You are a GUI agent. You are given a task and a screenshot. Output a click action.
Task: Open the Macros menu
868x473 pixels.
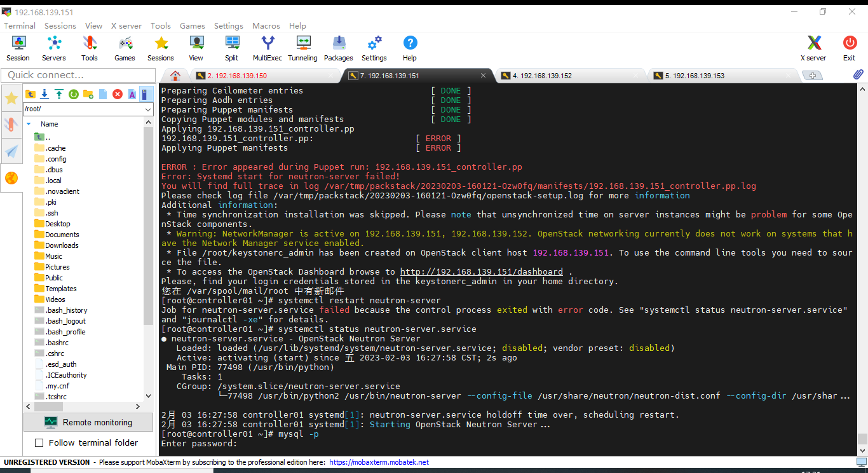(x=266, y=26)
